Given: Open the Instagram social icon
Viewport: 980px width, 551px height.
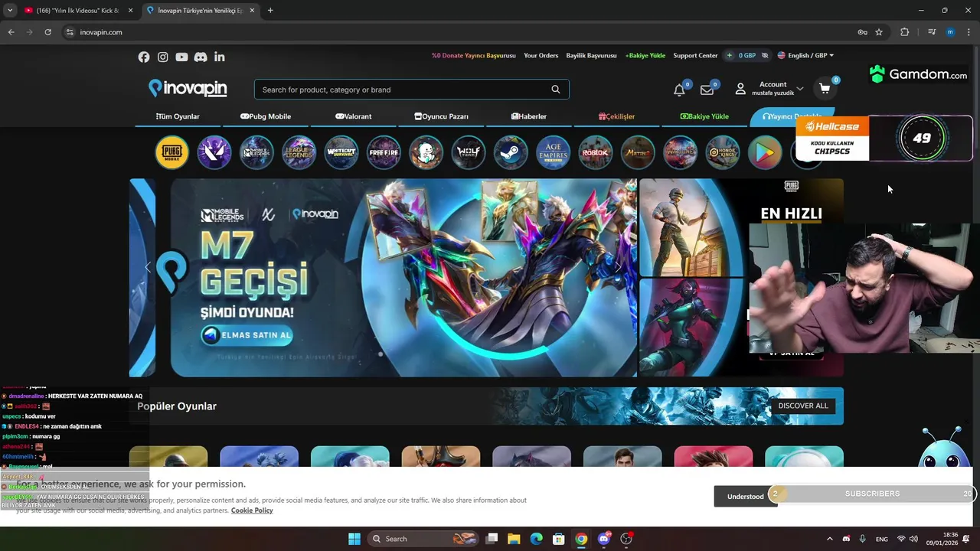Looking at the screenshot, I should (163, 57).
